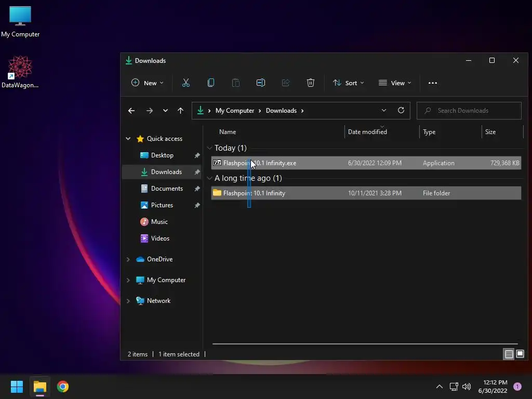Collapse the A long time ago group

click(x=210, y=178)
